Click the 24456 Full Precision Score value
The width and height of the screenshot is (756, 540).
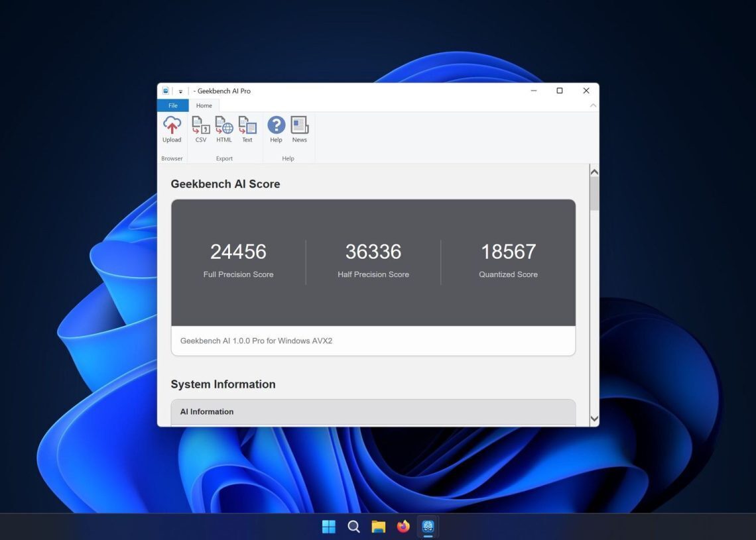[x=238, y=252]
